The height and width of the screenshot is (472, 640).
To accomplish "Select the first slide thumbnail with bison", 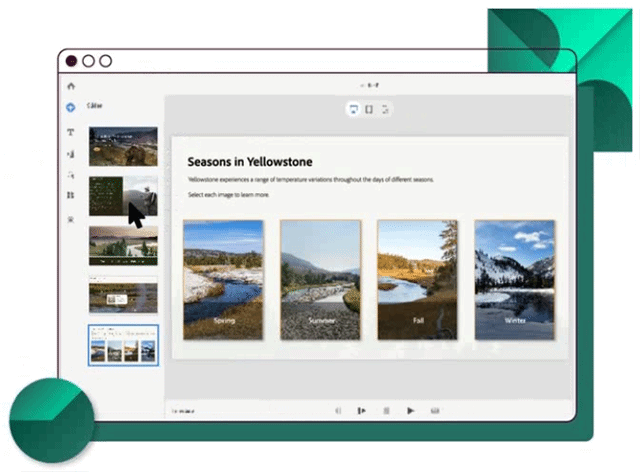I will click(x=123, y=146).
